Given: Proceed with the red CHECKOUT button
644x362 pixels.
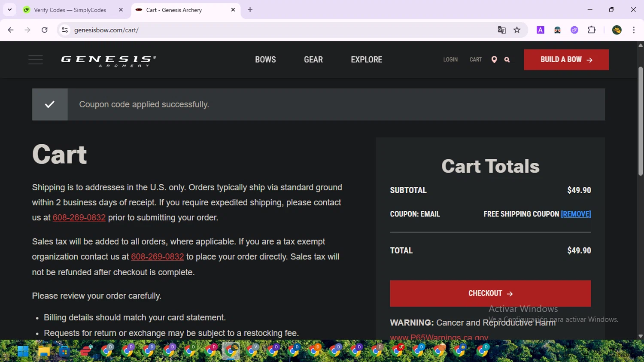Looking at the screenshot, I should 490,293.
